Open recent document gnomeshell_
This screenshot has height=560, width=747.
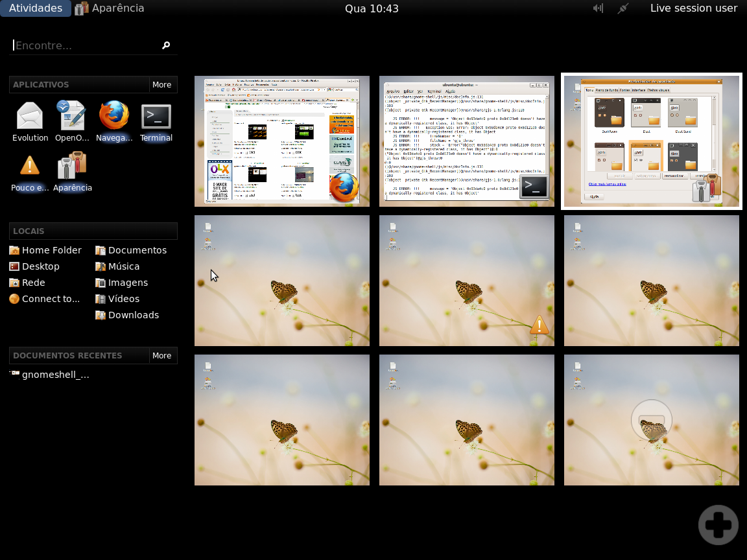point(49,375)
